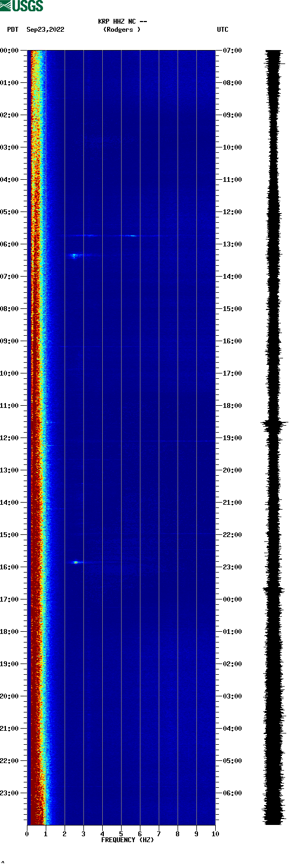Click the 09:00 PDT time label

pyautogui.click(x=10, y=341)
